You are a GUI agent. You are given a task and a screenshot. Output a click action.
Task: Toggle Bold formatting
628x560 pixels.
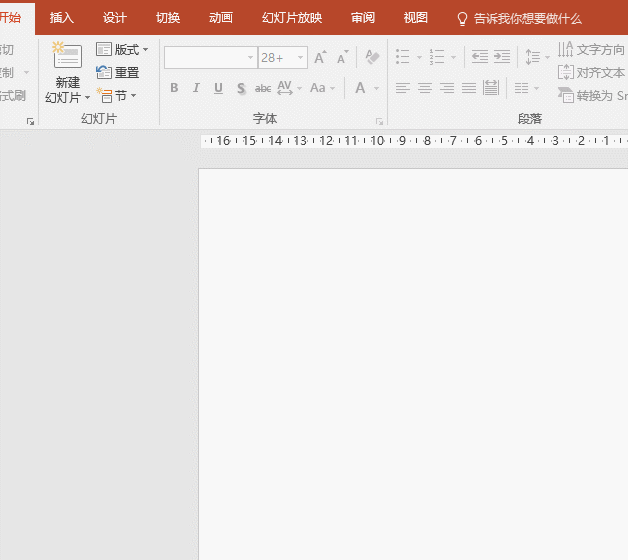(174, 88)
